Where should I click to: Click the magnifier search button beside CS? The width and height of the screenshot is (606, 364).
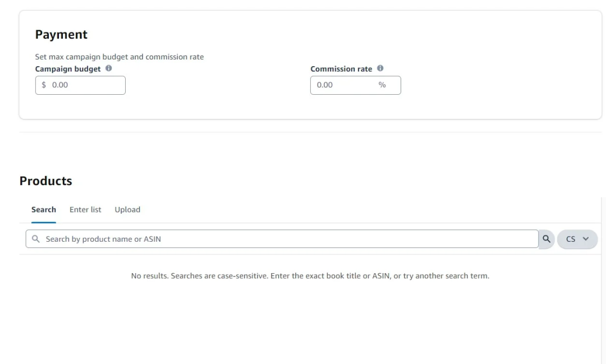[x=547, y=239]
